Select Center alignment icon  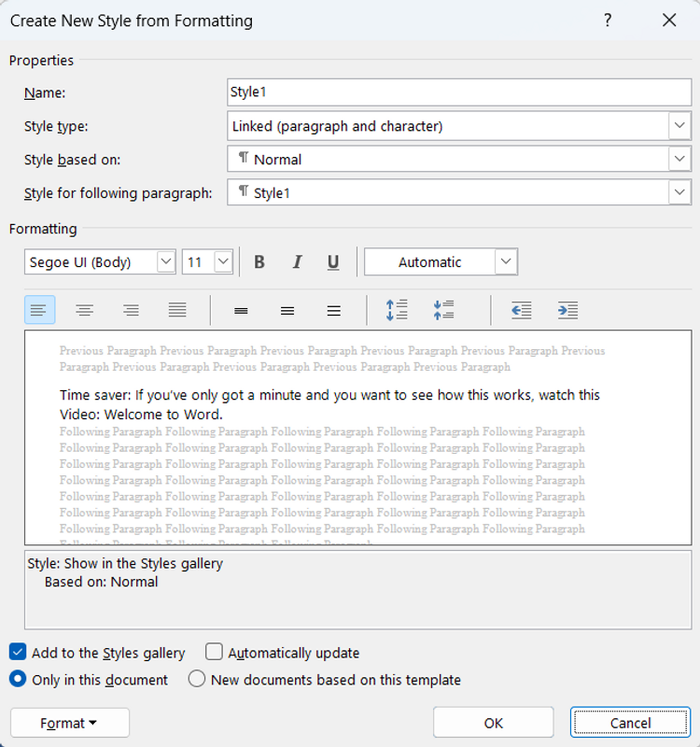point(85,310)
